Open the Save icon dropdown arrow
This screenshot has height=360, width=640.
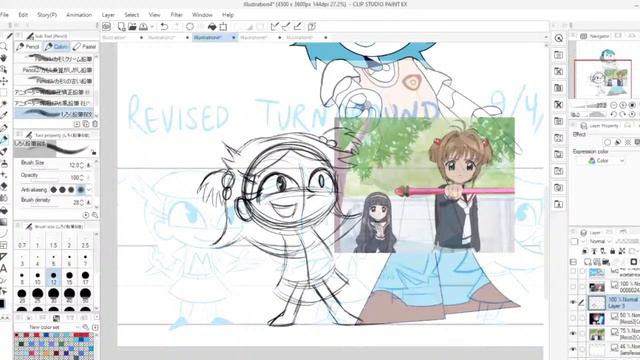(x=152, y=27)
